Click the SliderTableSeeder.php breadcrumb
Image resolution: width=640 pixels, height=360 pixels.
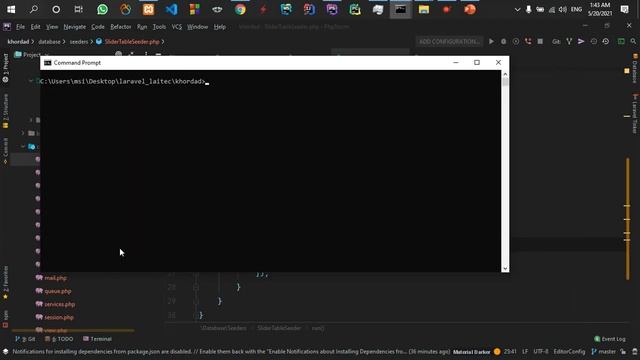(132, 42)
